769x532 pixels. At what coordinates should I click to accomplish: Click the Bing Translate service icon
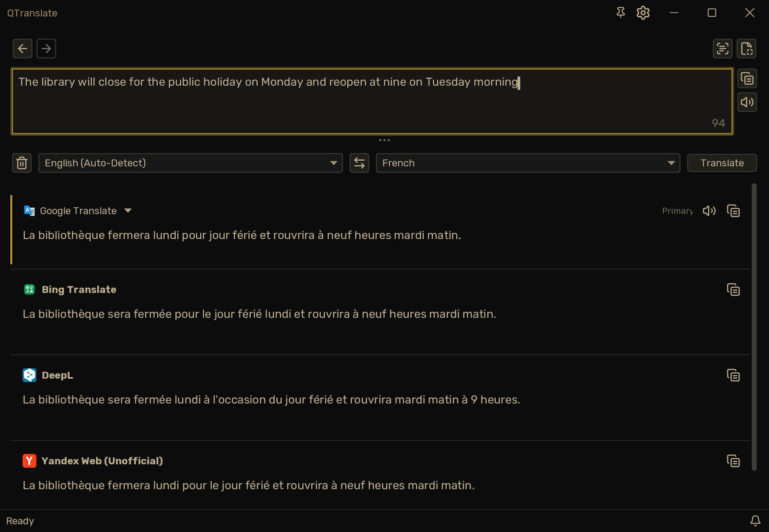click(x=29, y=290)
